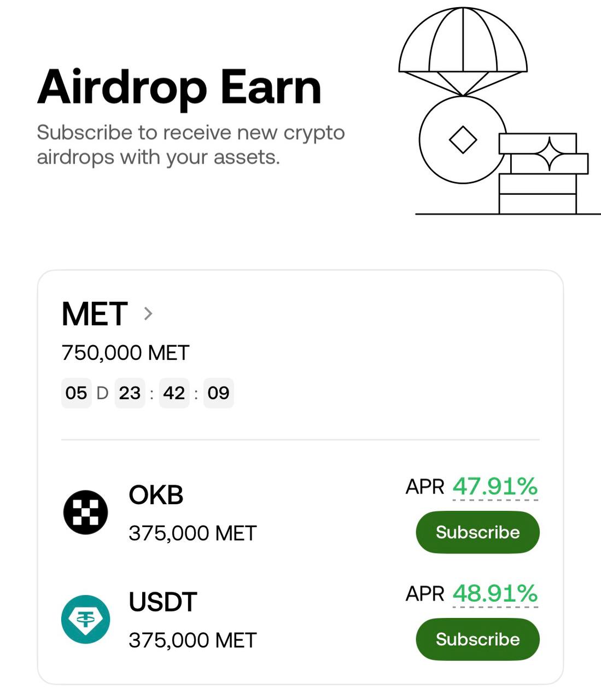Image resolution: width=601 pixels, height=700 pixels.
Task: Click the countdown hours box showing 23
Action: point(130,393)
